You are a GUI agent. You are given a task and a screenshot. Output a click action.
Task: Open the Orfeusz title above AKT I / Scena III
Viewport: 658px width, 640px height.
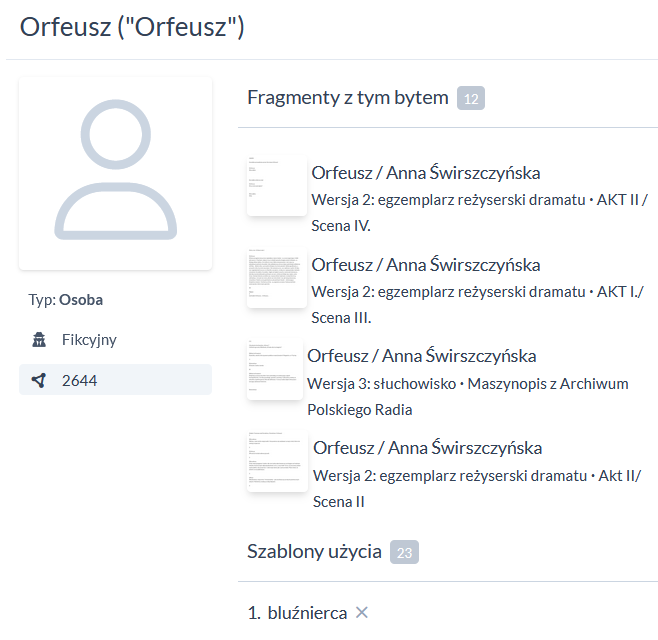coord(425,265)
